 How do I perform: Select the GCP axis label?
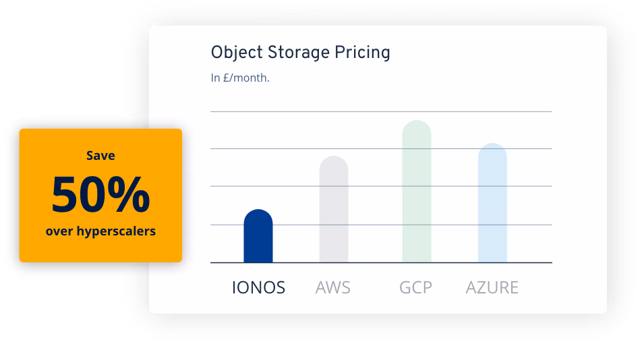point(415,288)
